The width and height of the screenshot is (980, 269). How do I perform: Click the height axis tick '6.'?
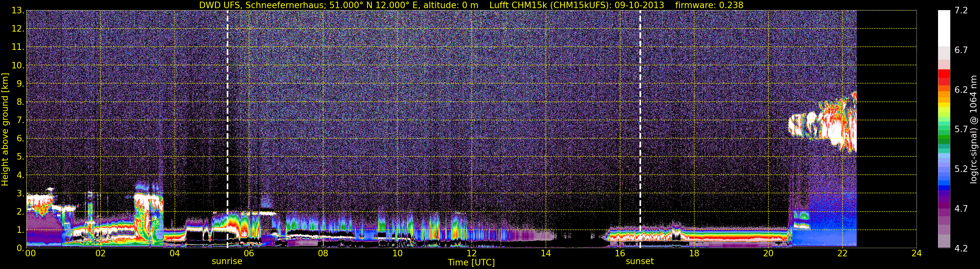coord(20,139)
